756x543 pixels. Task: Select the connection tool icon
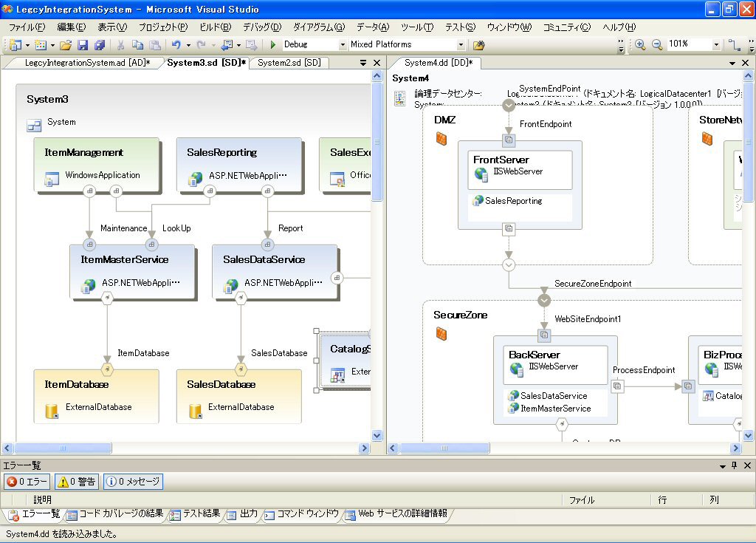tap(734, 44)
